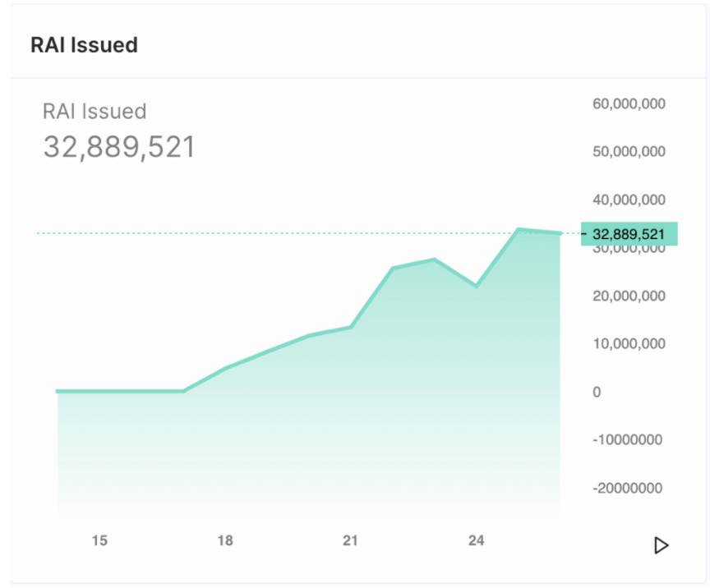
Task: Select date 21 on the time axis
Action: (x=351, y=540)
